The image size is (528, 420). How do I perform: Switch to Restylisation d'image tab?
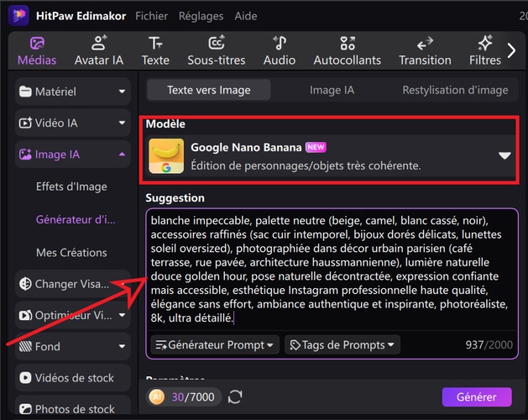[x=455, y=90]
